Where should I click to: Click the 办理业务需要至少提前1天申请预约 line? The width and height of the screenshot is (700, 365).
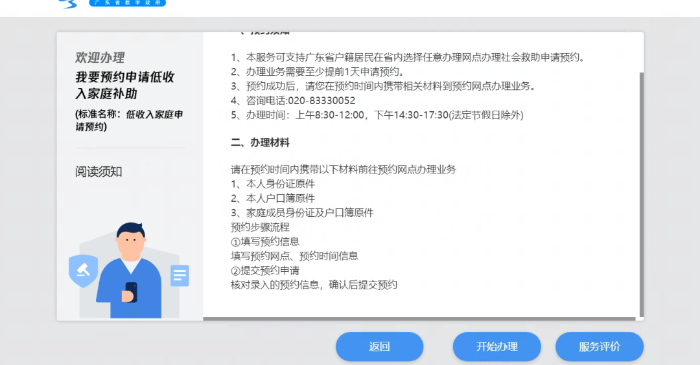(318, 72)
